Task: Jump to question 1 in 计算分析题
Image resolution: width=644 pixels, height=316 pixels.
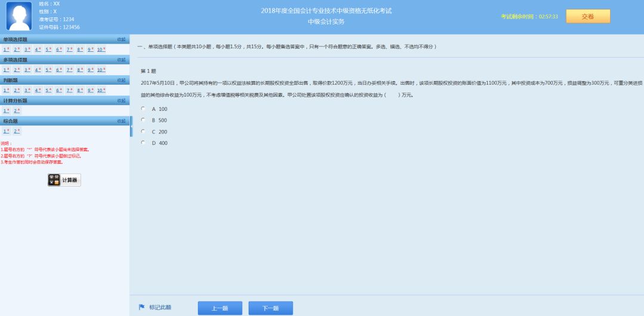Action: click(x=6, y=110)
